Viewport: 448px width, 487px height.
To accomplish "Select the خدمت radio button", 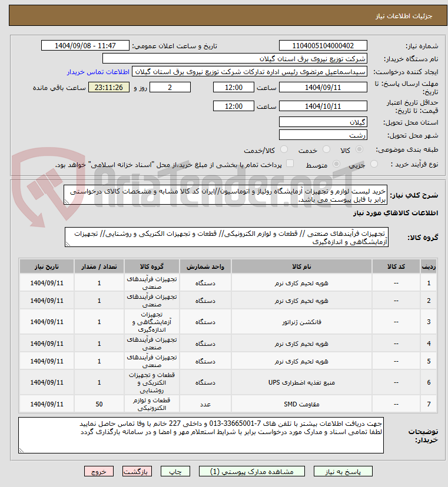I will click(326, 150).
